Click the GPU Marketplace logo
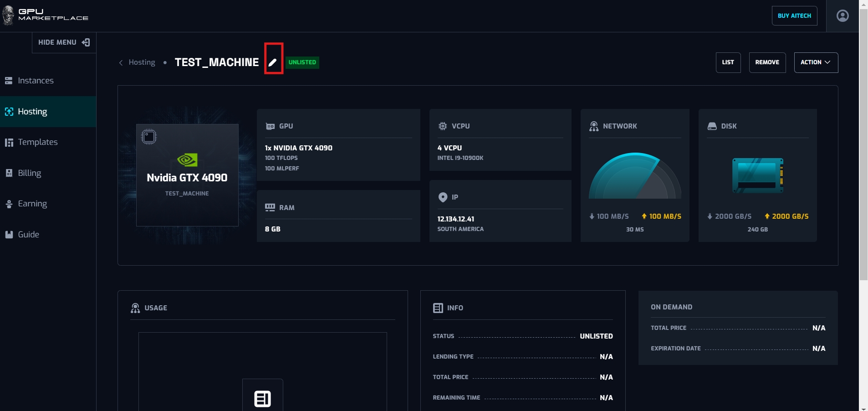This screenshot has height=411, width=868. coord(46,15)
